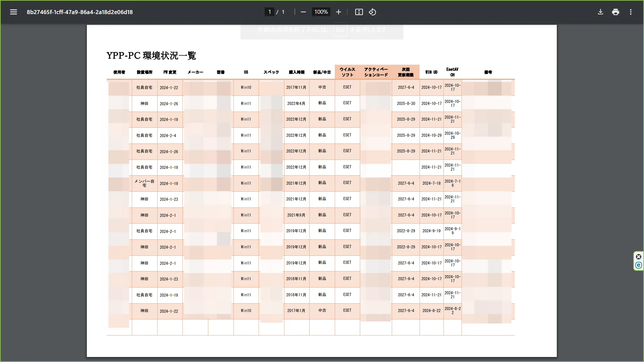
Task: Click the document filename in the toolbar
Action: point(79,12)
